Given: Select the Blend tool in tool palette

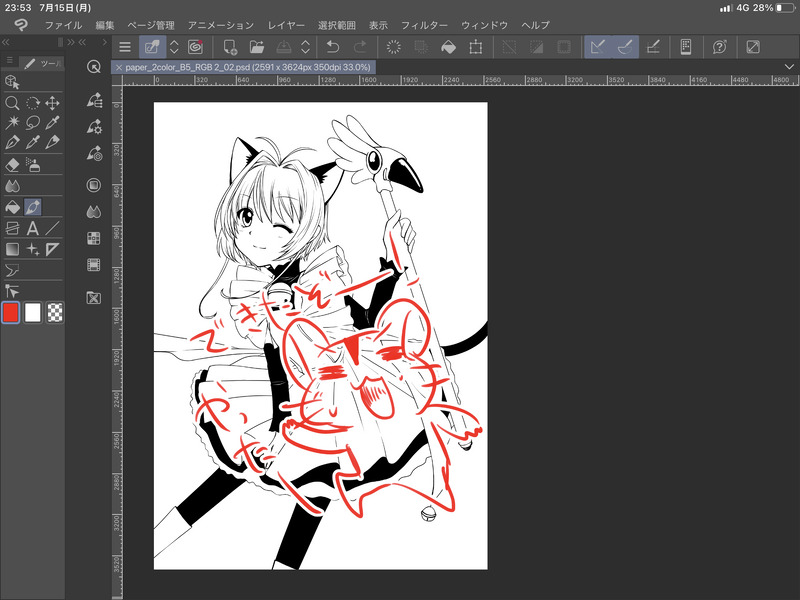Looking at the screenshot, I should (12, 186).
